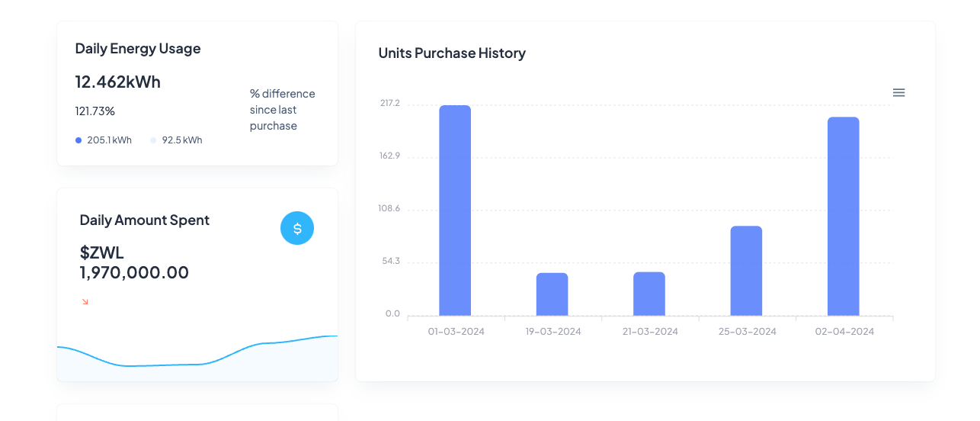Click the 02-04-2024 purchase bar
Image resolution: width=980 pixels, height=421 pixels.
coord(844,217)
